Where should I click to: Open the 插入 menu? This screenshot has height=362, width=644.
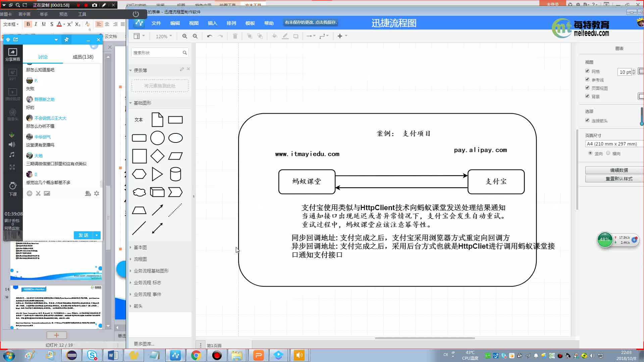(213, 23)
